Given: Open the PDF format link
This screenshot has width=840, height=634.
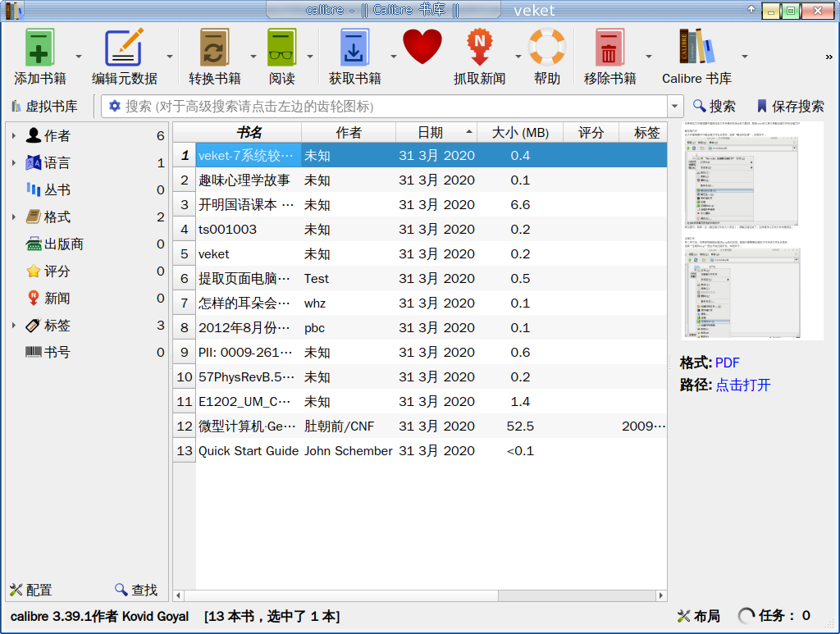Looking at the screenshot, I should tap(727, 363).
